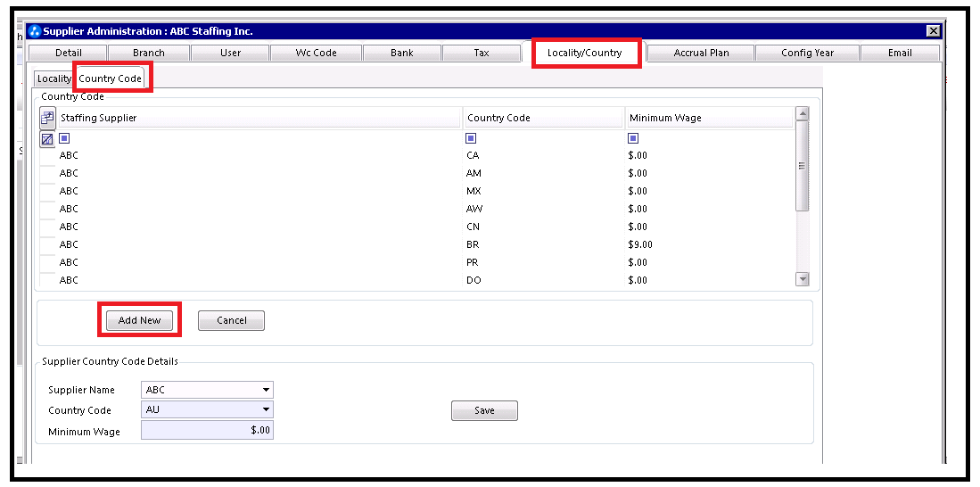Click the clear filter icon in grid

click(47, 139)
